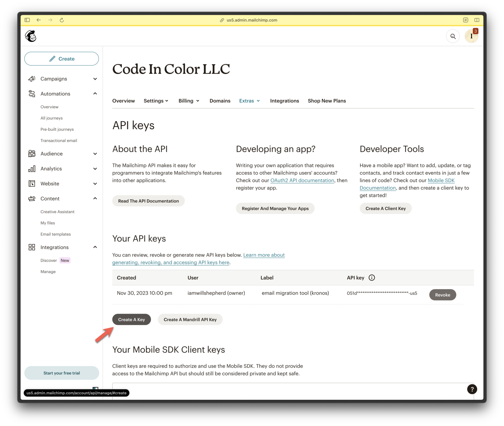
Task: Click the Create button in the sidebar
Action: click(62, 59)
